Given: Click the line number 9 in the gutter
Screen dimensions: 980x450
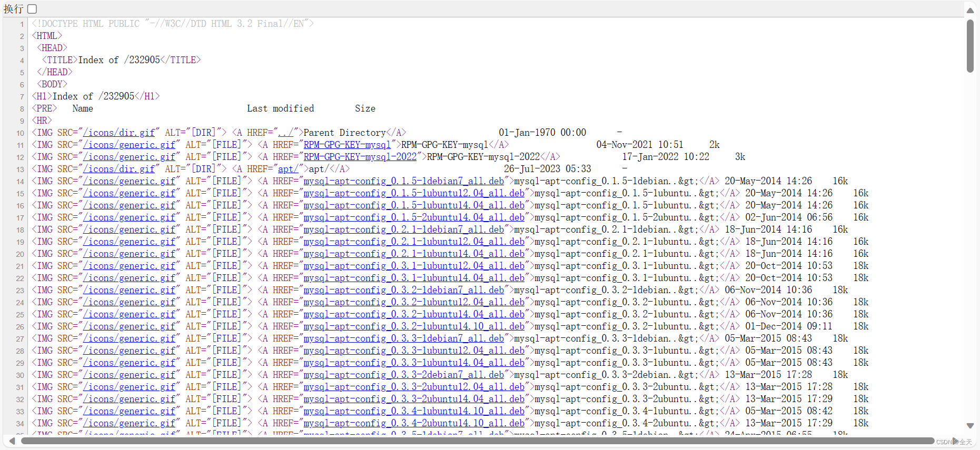Looking at the screenshot, I should click(22, 121).
